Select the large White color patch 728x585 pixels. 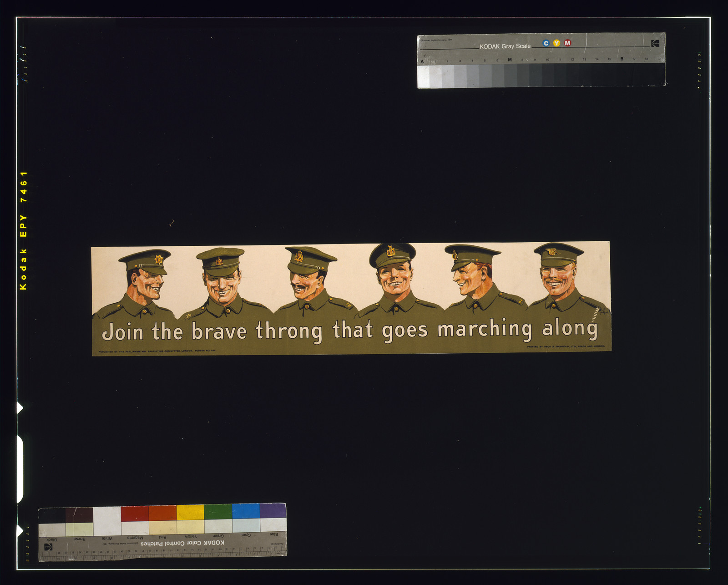[107, 521]
